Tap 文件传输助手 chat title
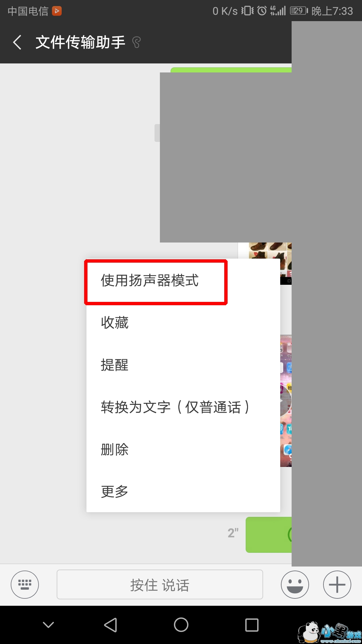The image size is (362, 644). (x=80, y=42)
